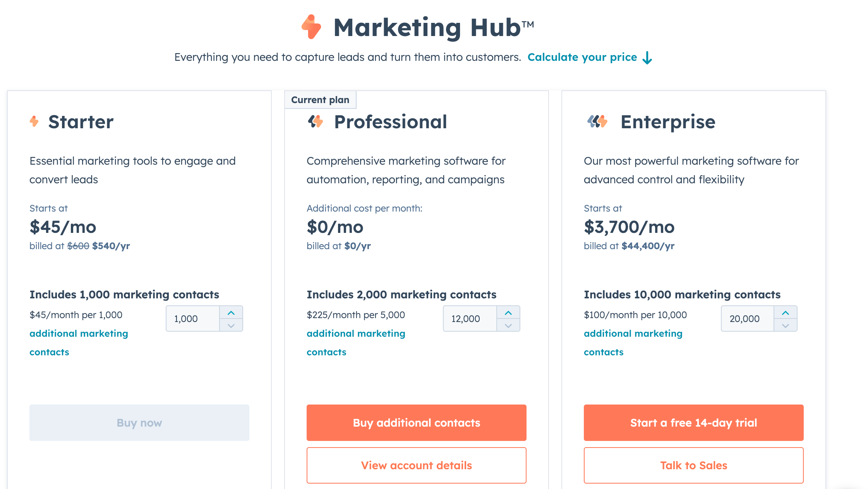This screenshot has width=868, height=489.
Task: Decrease Professional contacts using down chevron
Action: (x=508, y=325)
